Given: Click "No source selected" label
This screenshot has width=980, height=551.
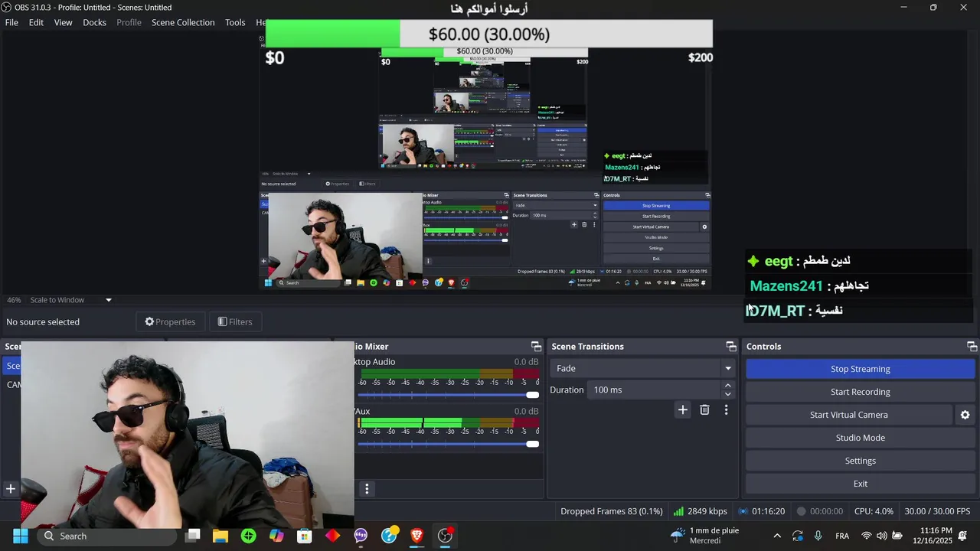Looking at the screenshot, I should (x=43, y=321).
